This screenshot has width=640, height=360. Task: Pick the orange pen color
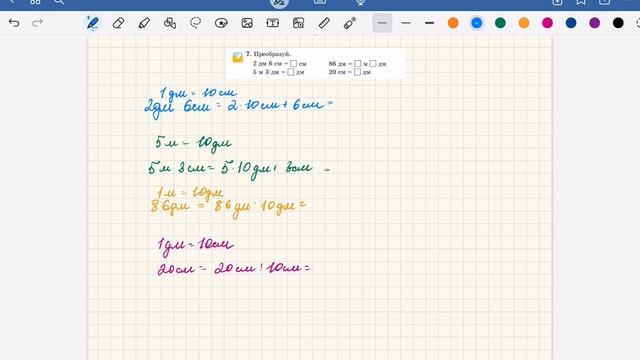click(453, 23)
